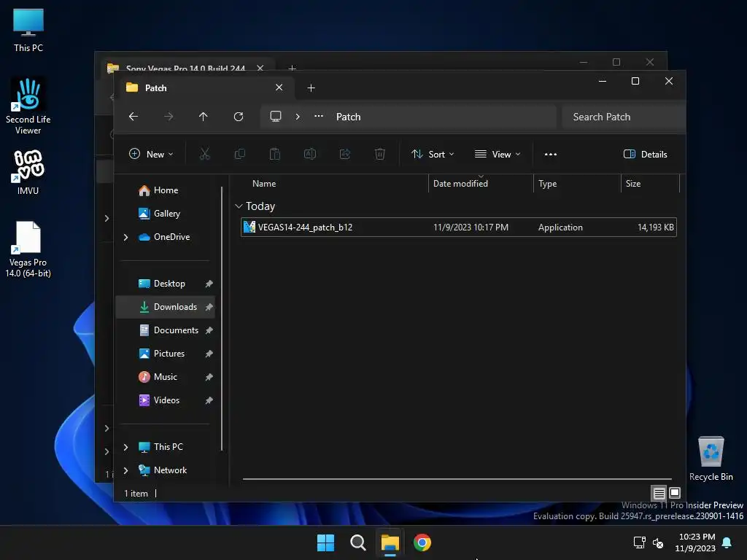Click the Application type cell
Viewport: 747px width, 560px height.
(560, 227)
